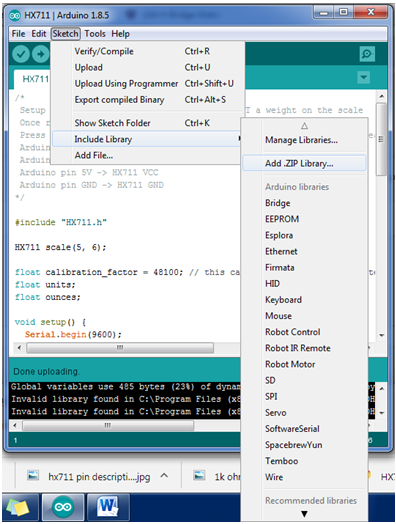
Task: Include the Mouse library
Action: [x=304, y=316]
